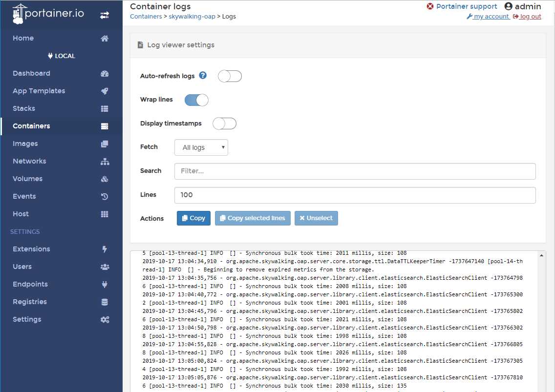
Task: Open Users in the sidebar
Action: tap(61, 267)
